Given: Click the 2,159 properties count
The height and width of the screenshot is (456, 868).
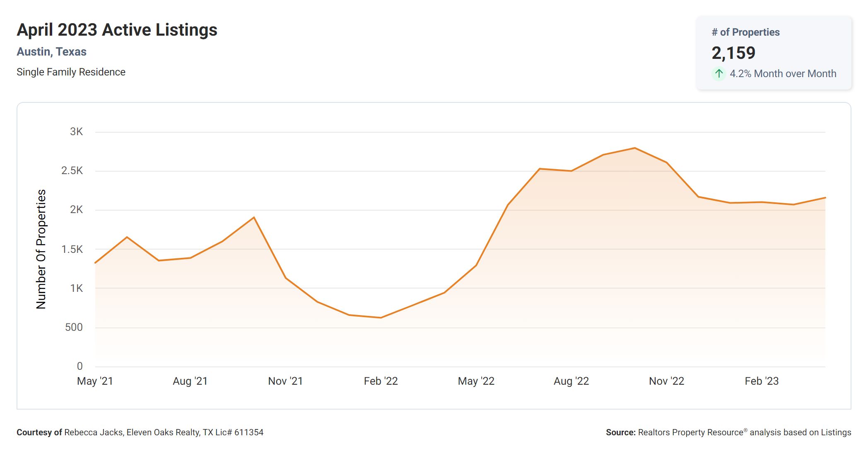Looking at the screenshot, I should (733, 53).
